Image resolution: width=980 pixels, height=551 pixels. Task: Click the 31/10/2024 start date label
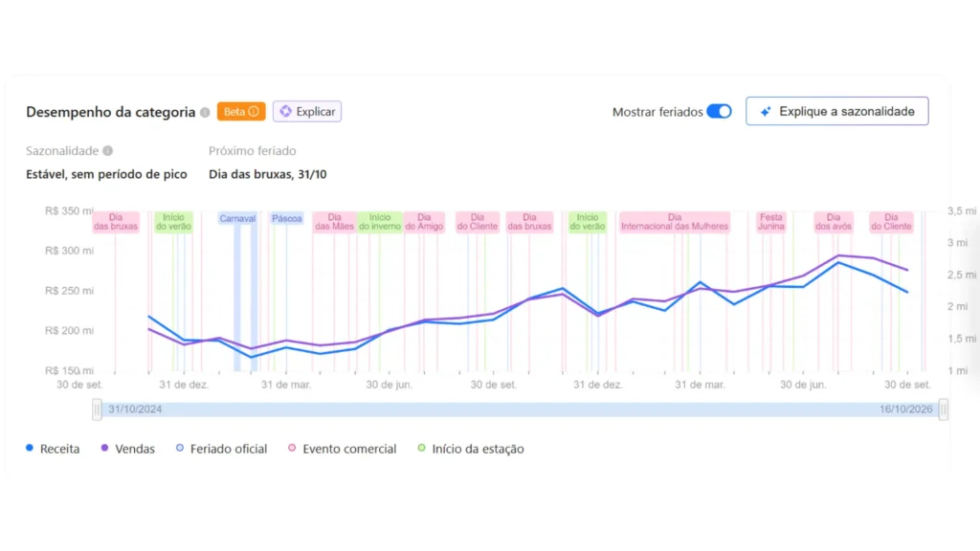tap(135, 409)
